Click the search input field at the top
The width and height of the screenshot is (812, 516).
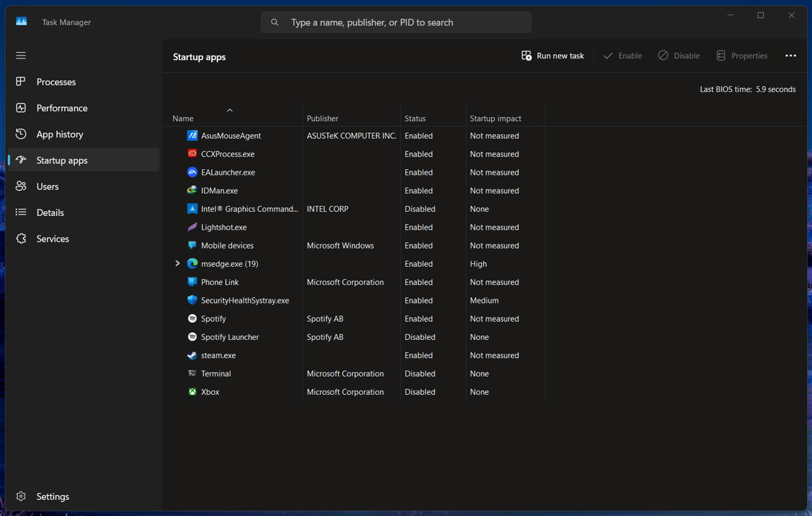[x=396, y=22]
